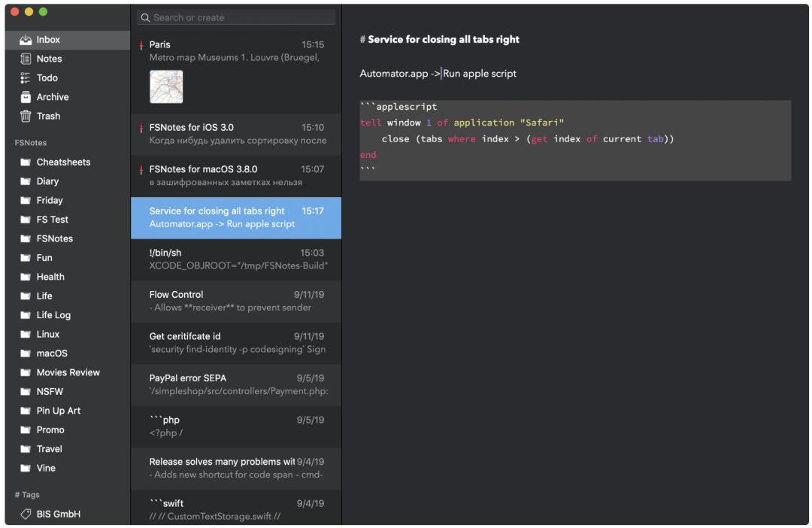The image size is (812, 528).
Task: Click the Linux folder icon
Action: pos(26,335)
